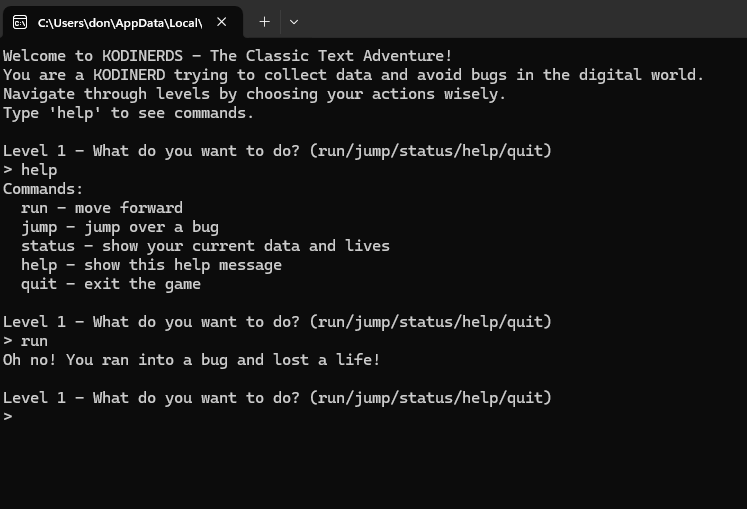Image resolution: width=747 pixels, height=509 pixels.
Task: Click the 'jump - jump over a bug' line
Action: [x=120, y=227]
